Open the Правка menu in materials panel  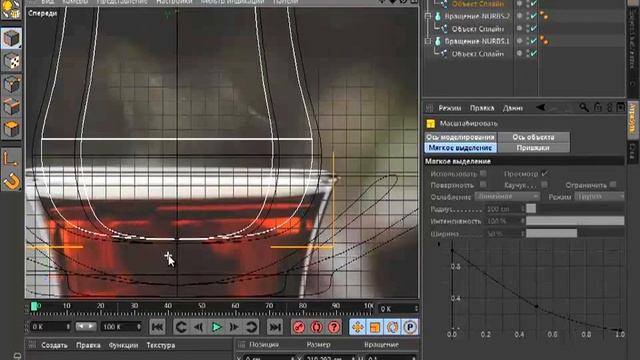pyautogui.click(x=88, y=345)
